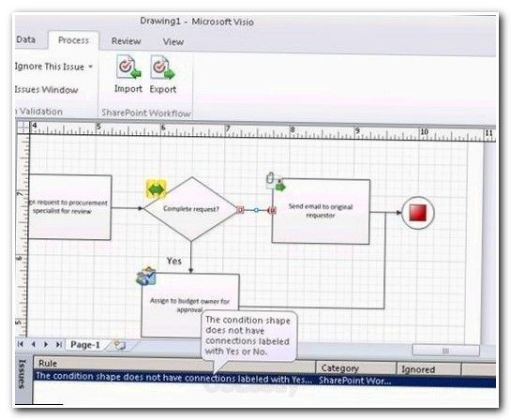Go to next page navigation arrow
This screenshot has width=511, height=420.
coord(46,344)
